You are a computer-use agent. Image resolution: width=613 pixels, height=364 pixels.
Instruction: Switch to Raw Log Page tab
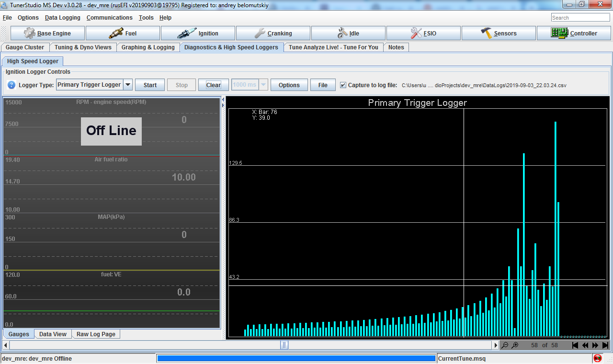pyautogui.click(x=96, y=334)
